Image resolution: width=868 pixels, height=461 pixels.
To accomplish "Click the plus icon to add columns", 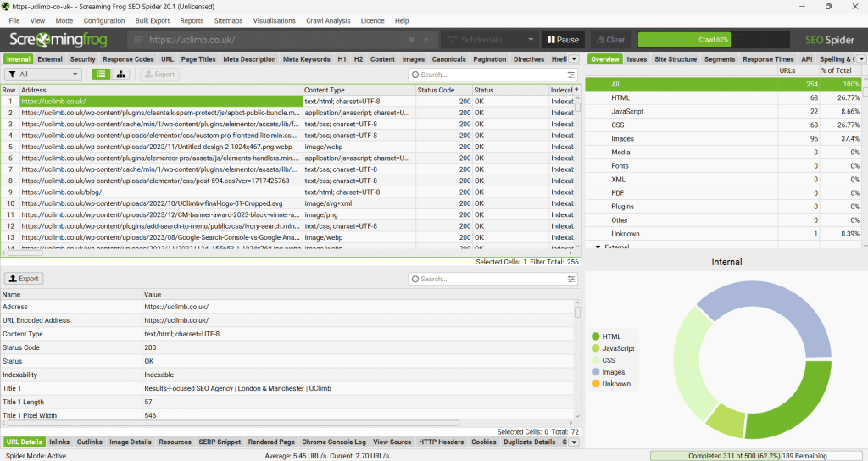I will (576, 89).
